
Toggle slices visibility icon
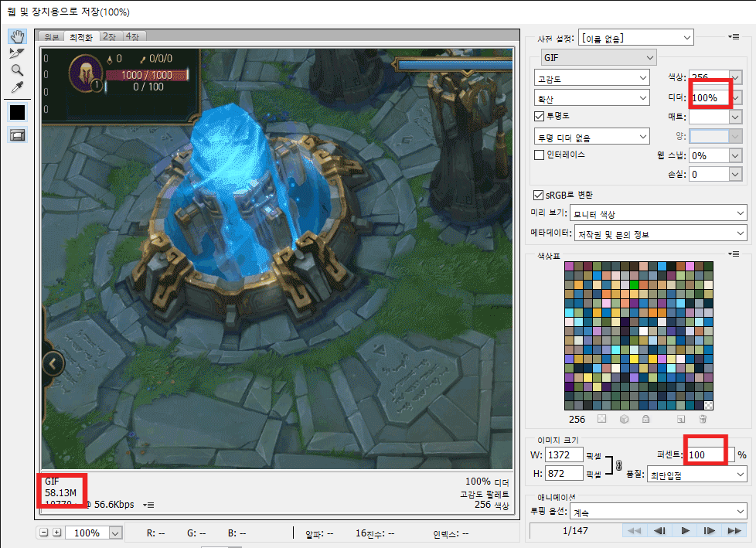[17, 135]
